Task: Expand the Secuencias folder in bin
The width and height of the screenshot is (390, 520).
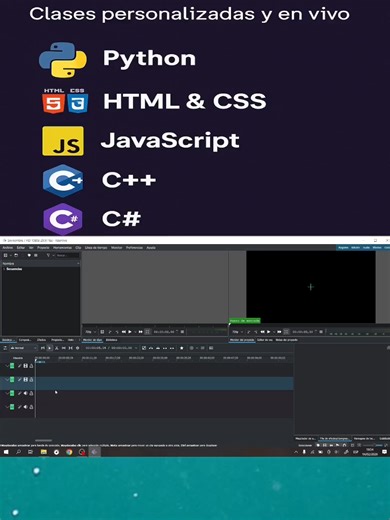Action: [4, 269]
